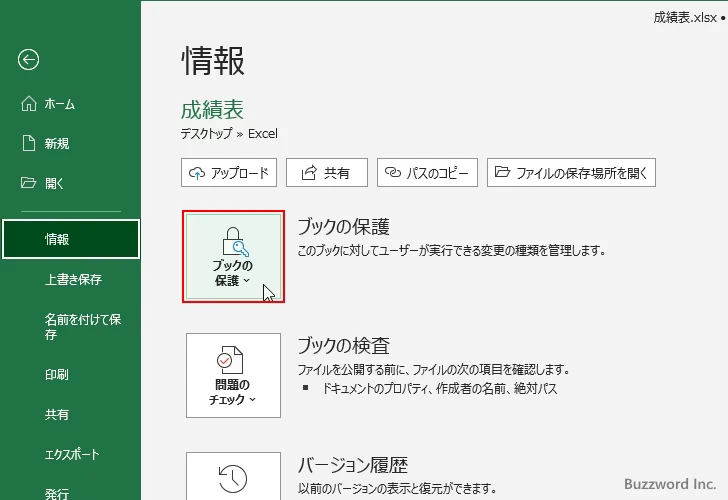Click the 共有 button label near the top

pyautogui.click(x=337, y=173)
